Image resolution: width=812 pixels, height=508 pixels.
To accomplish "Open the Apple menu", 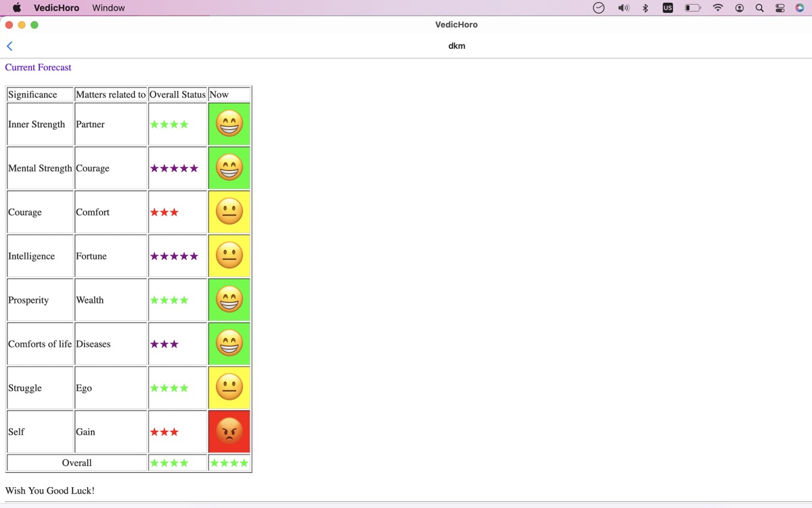I will point(17,8).
